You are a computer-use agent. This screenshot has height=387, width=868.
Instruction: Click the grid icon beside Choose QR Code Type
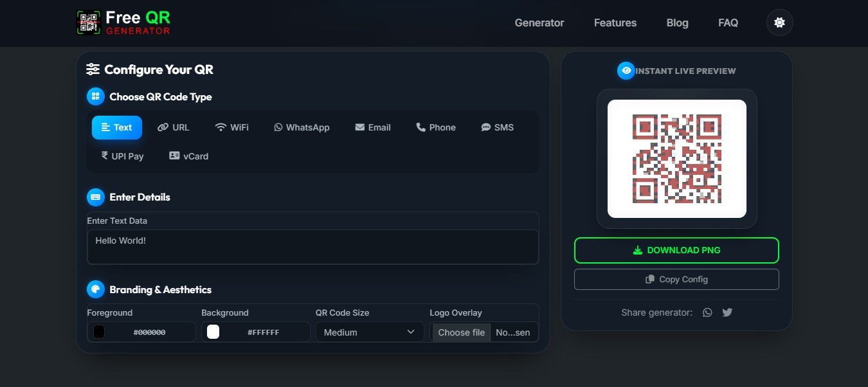click(96, 96)
